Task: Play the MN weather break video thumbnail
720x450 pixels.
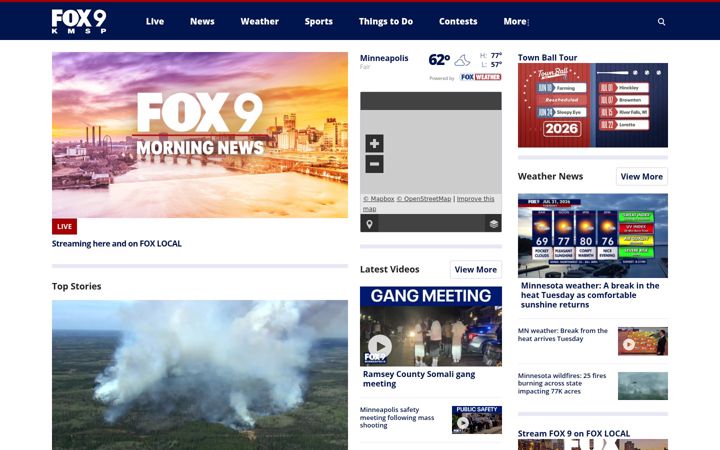Action: (x=642, y=341)
